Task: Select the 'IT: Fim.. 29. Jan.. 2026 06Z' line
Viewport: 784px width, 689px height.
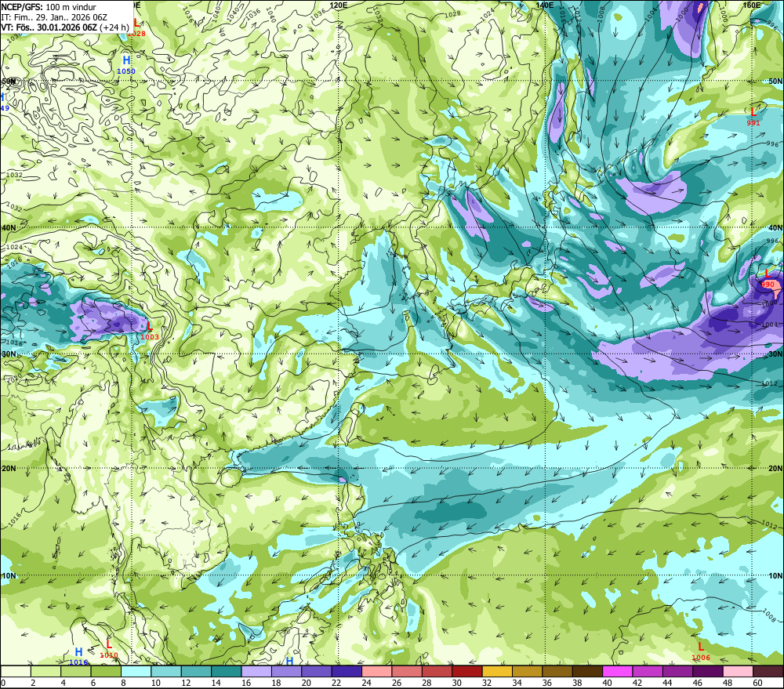Action: pyautogui.click(x=54, y=17)
